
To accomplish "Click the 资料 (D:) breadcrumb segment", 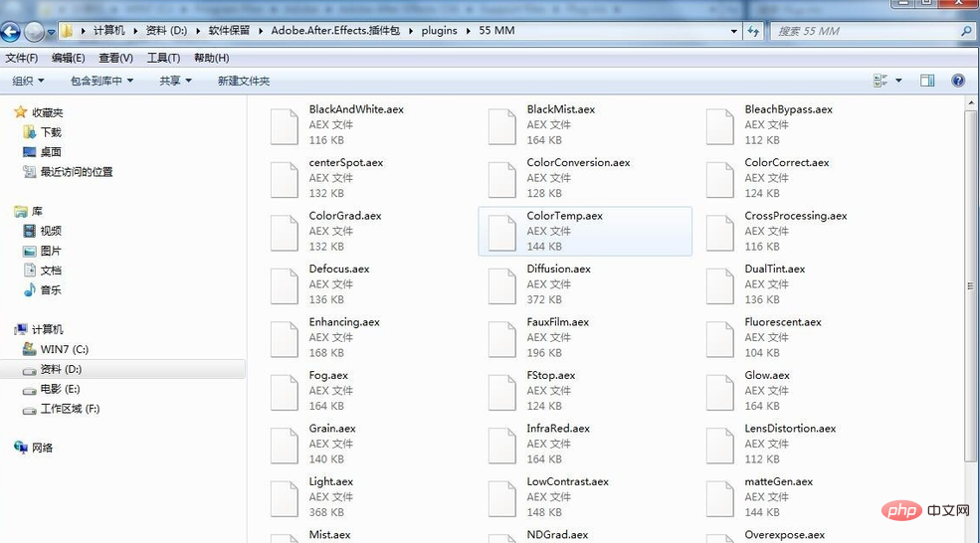I will 166,31.
